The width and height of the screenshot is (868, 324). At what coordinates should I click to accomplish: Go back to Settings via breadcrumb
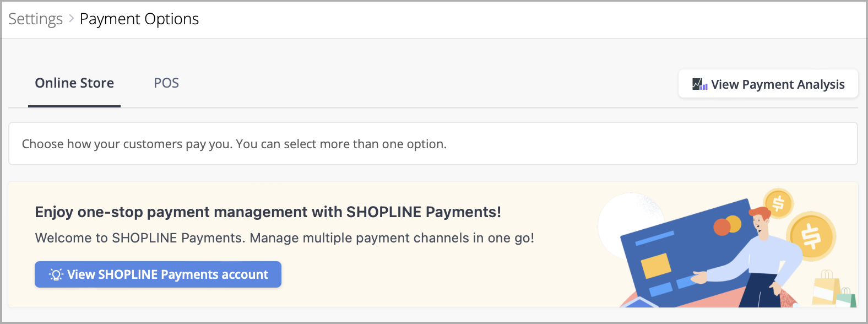click(x=36, y=19)
